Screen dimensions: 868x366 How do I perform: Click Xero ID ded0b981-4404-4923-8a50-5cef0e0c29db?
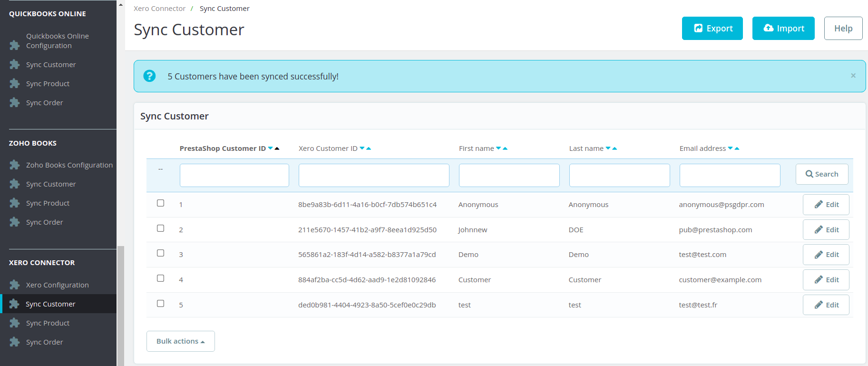(x=367, y=305)
